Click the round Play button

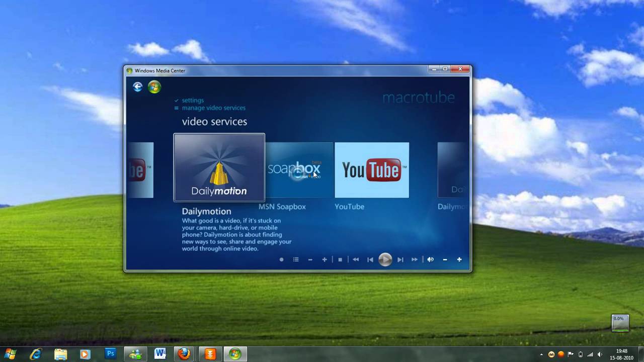[x=385, y=259]
